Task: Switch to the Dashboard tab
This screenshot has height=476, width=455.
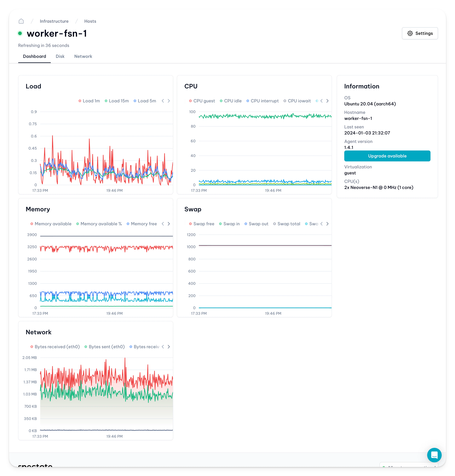Action: (x=34, y=56)
